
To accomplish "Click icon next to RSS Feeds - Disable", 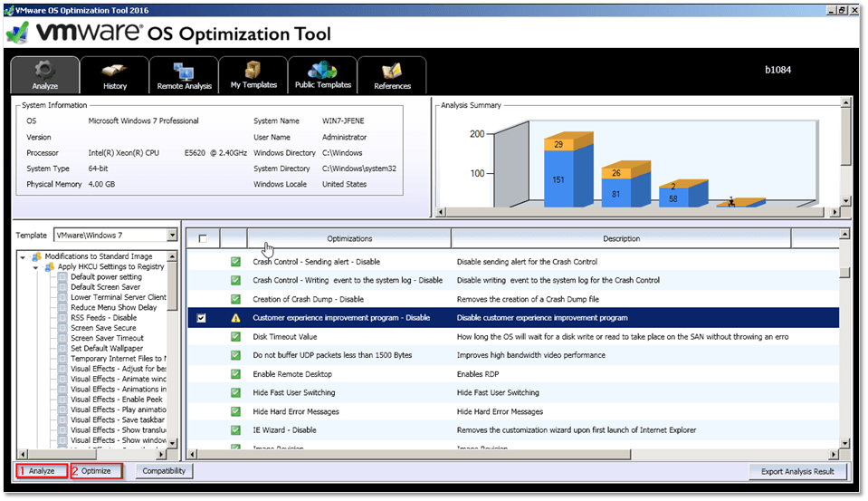I will 62,318.
